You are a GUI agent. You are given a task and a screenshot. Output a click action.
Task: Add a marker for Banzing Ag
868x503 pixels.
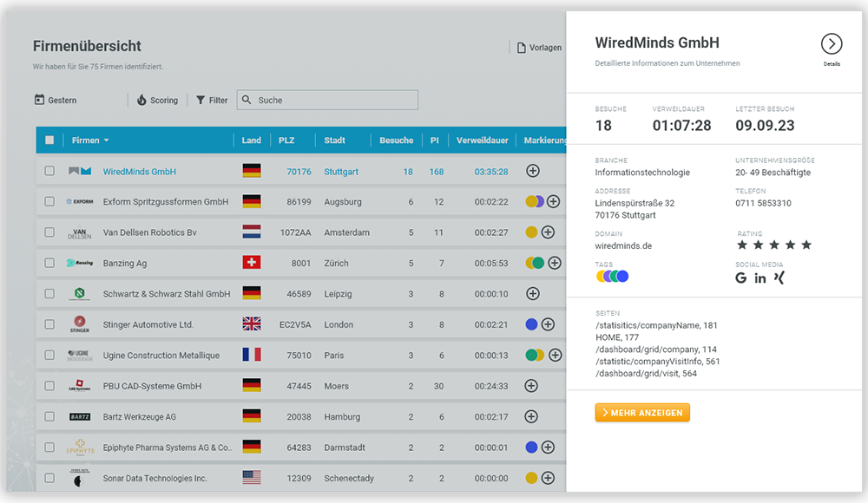(554, 263)
